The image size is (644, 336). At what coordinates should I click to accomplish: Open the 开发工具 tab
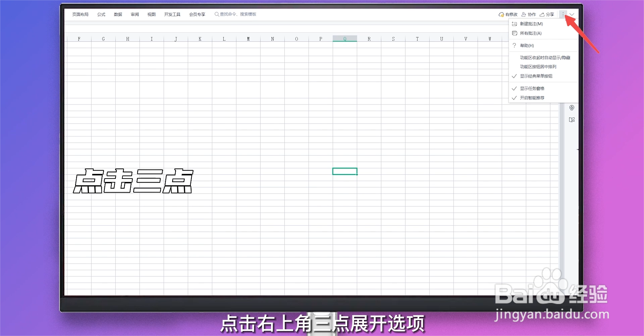pos(172,14)
